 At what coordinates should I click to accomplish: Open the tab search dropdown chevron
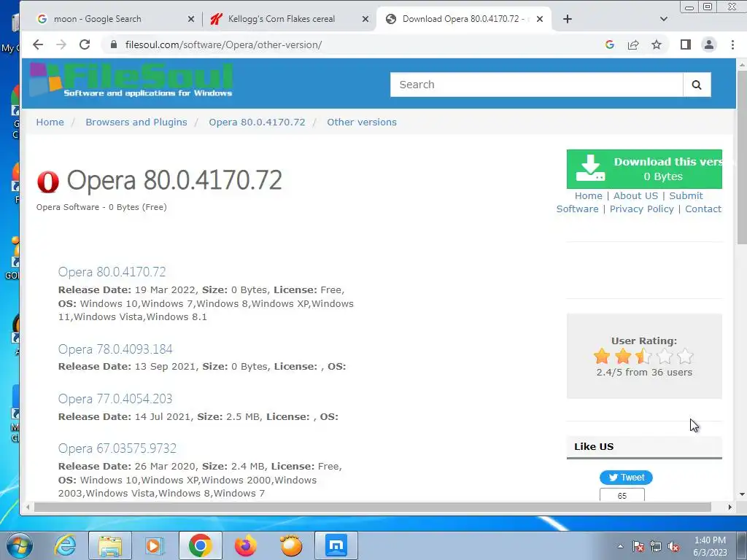[x=664, y=19]
